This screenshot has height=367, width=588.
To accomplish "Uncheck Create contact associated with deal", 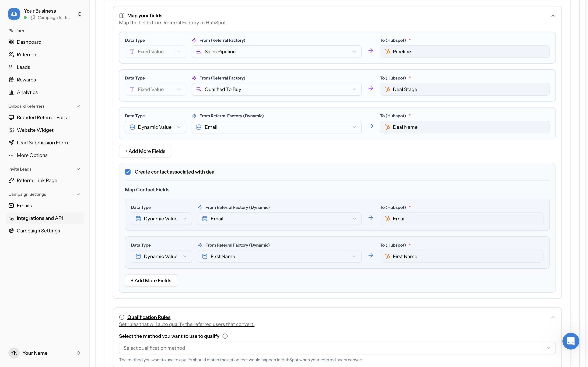I will (128, 172).
